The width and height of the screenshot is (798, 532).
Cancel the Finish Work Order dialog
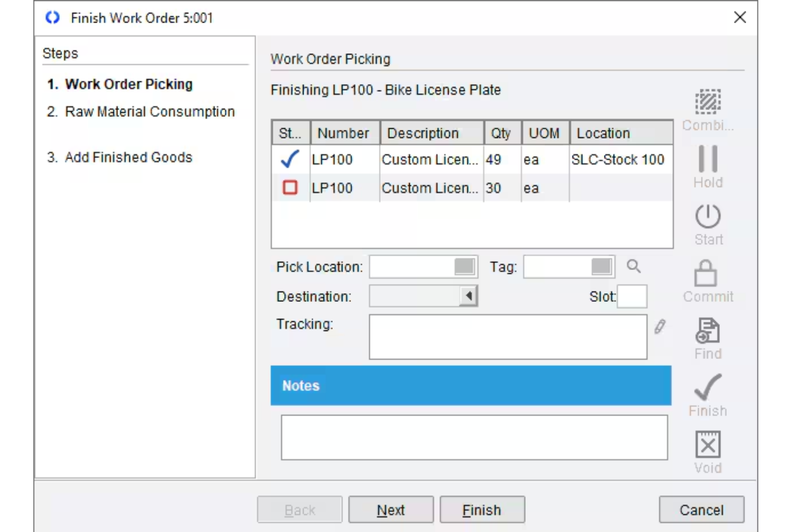(701, 509)
